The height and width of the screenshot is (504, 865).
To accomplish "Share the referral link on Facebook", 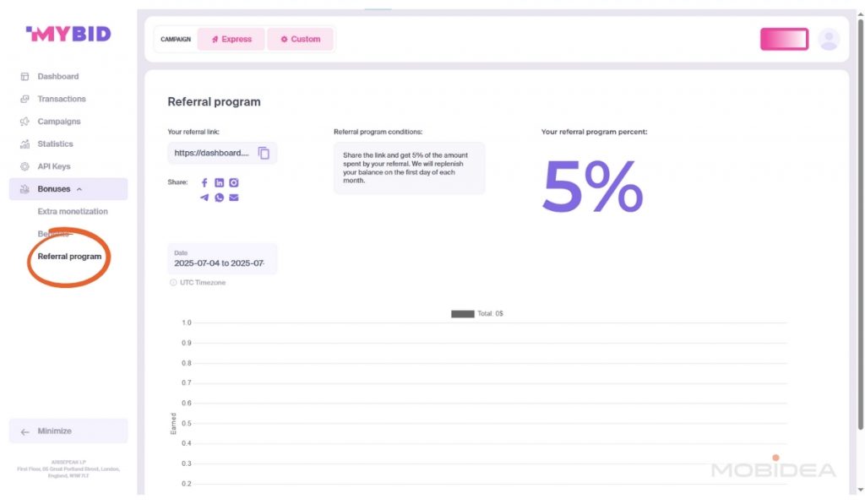I will pos(204,182).
